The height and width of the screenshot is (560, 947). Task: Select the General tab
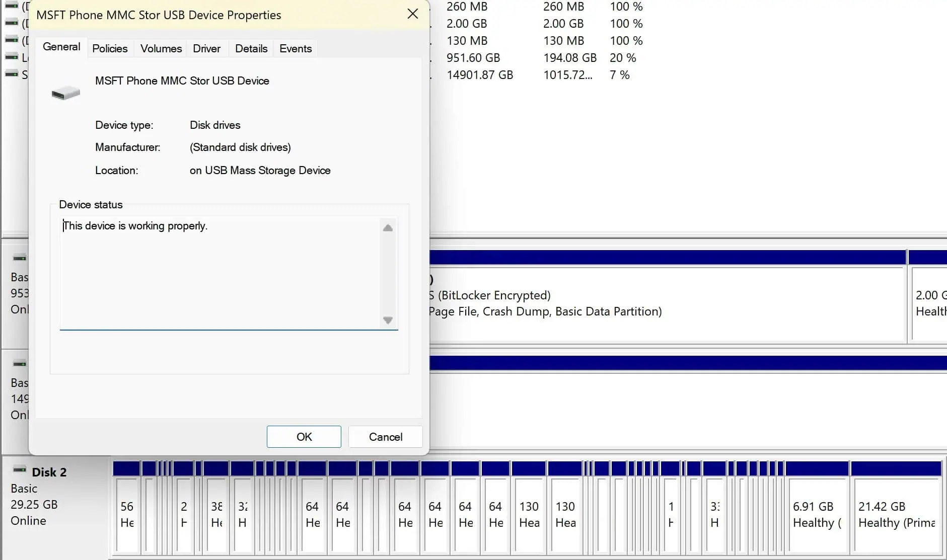(x=61, y=47)
